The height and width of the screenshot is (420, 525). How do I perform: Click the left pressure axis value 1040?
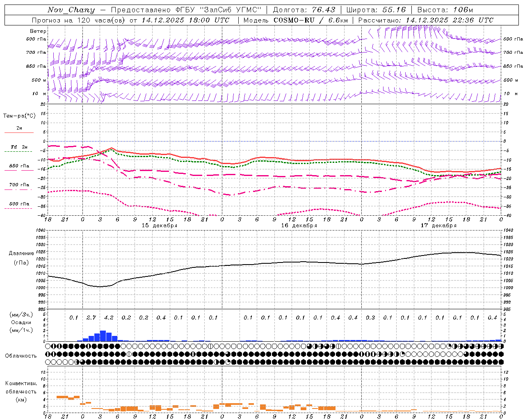(x=41, y=231)
